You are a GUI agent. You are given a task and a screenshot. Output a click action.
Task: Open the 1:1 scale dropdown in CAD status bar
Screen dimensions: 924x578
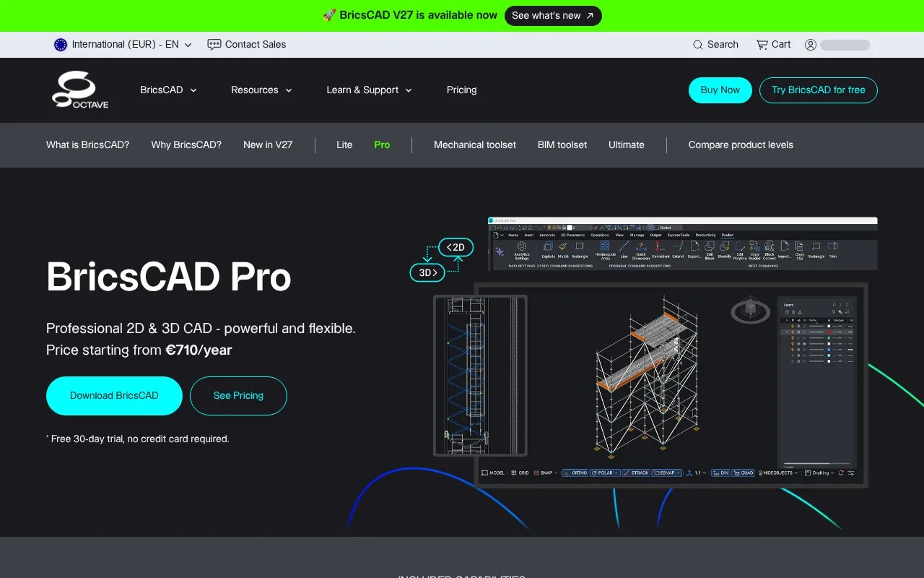coord(699,473)
